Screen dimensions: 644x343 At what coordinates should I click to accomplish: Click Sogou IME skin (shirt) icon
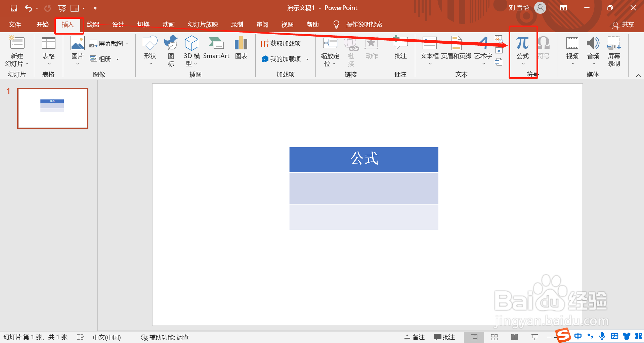pyautogui.click(x=627, y=336)
